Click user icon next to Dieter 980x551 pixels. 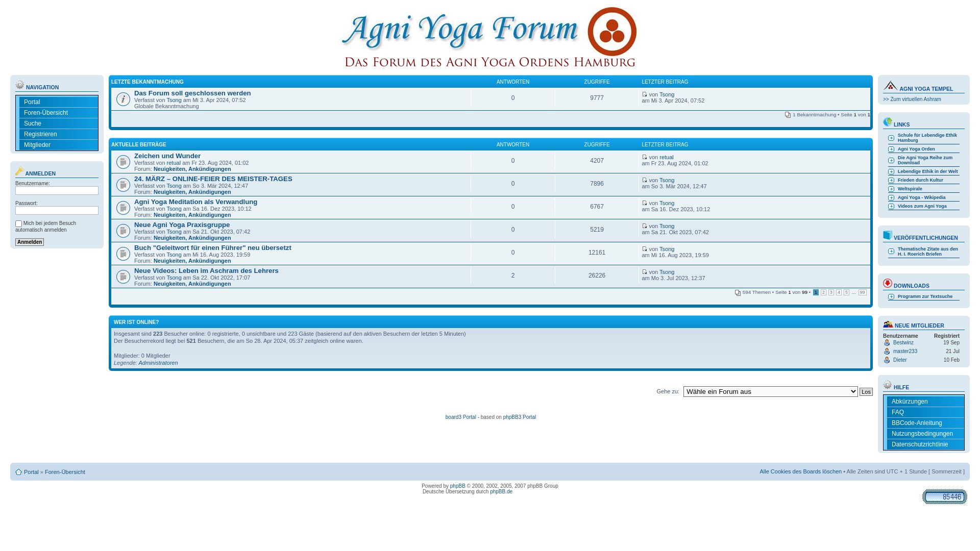coord(887,360)
